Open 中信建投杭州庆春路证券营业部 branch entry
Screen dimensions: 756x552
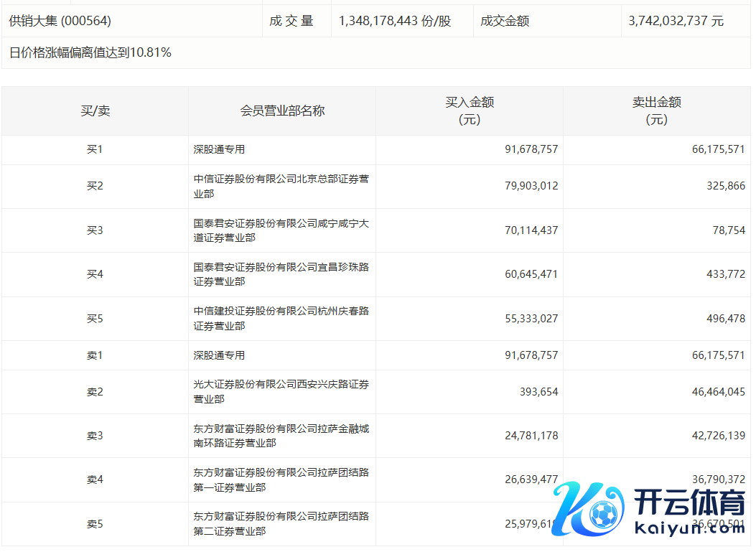click(281, 319)
